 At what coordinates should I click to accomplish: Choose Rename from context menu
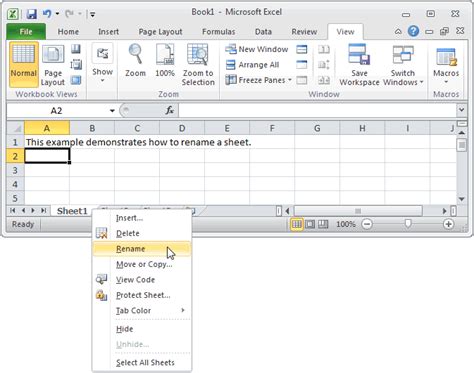142,249
